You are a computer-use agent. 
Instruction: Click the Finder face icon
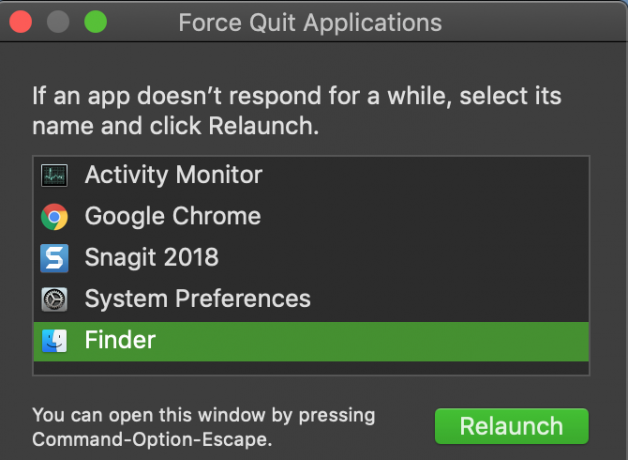point(54,341)
